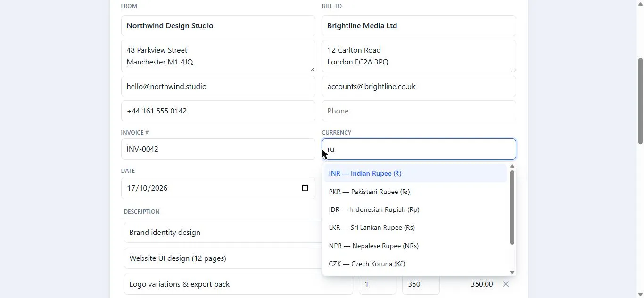The height and width of the screenshot is (298, 644).
Task: Click the empty Bill To Phone field
Action: coord(419,111)
